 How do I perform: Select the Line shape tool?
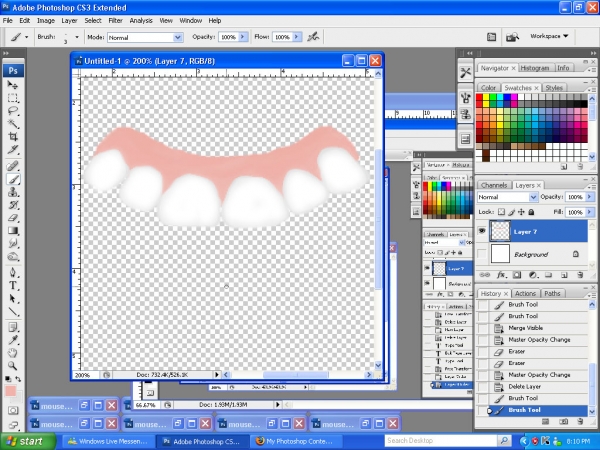click(x=13, y=311)
